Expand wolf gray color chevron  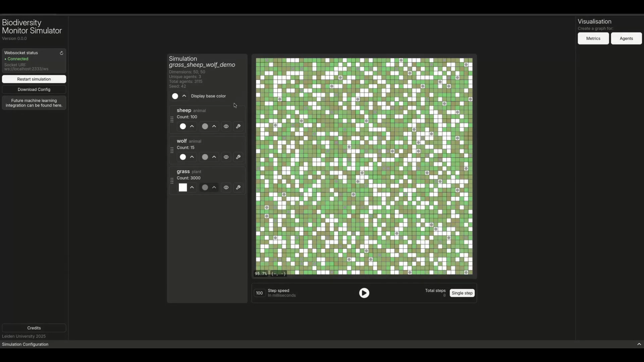point(214,157)
